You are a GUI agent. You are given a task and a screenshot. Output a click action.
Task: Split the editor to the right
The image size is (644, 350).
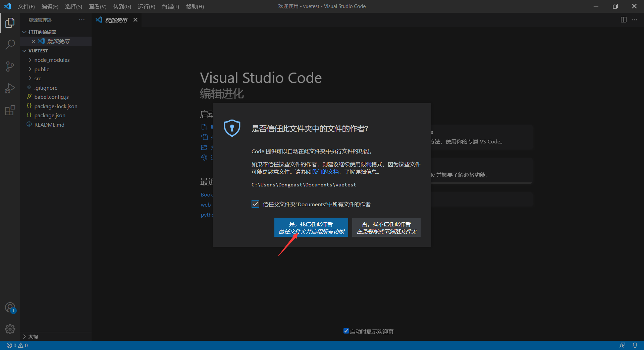[624, 20]
